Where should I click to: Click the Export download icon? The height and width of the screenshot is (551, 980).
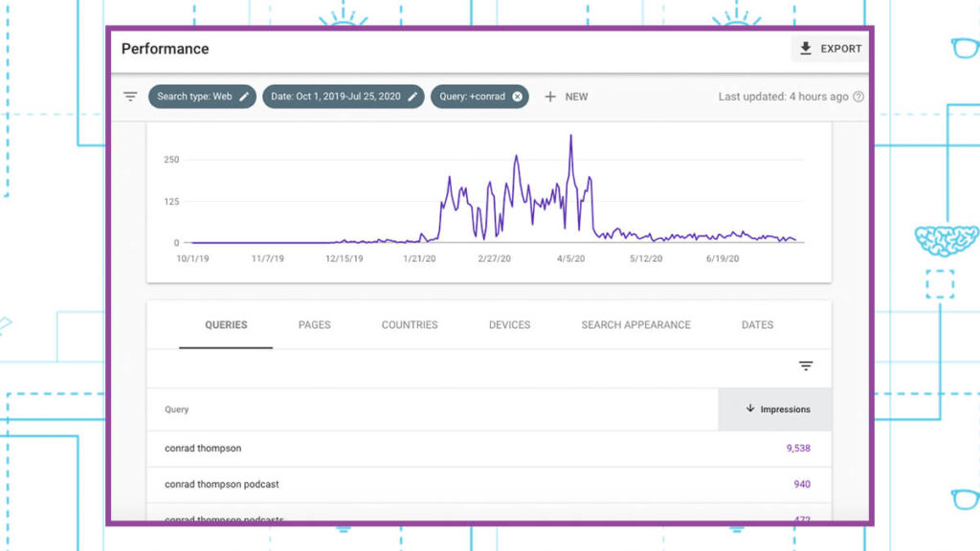click(x=806, y=49)
